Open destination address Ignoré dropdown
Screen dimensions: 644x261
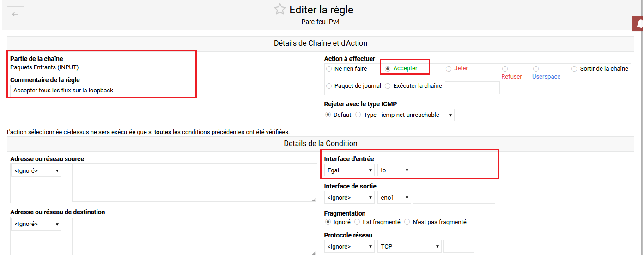click(x=36, y=224)
